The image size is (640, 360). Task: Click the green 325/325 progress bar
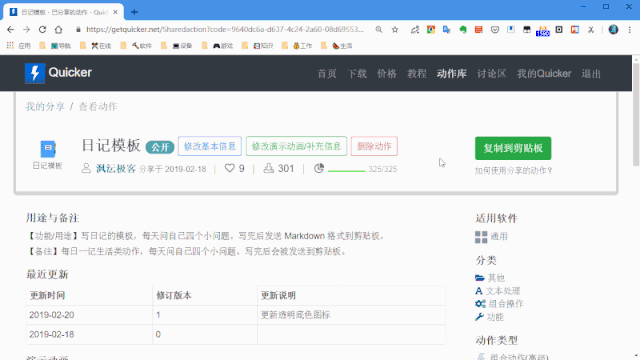pyautogui.click(x=347, y=171)
